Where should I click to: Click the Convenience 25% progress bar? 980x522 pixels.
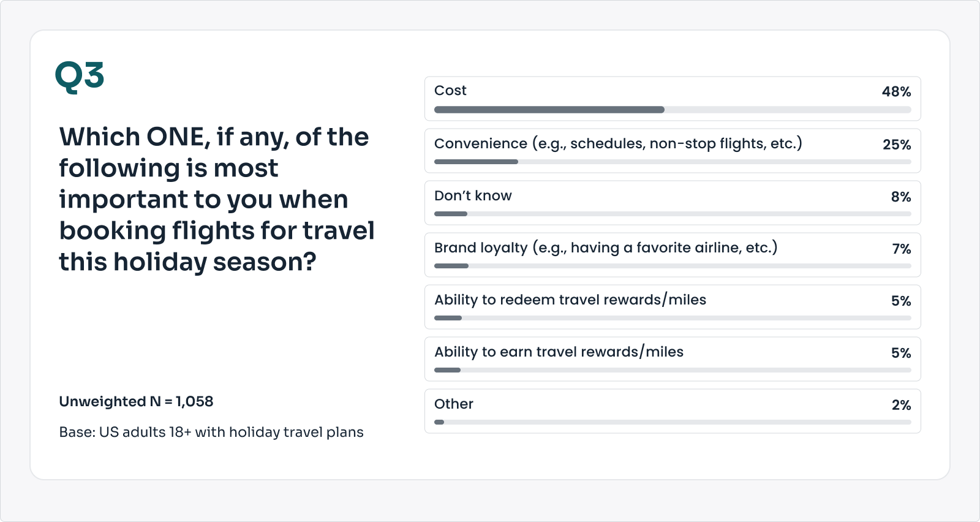click(x=673, y=162)
